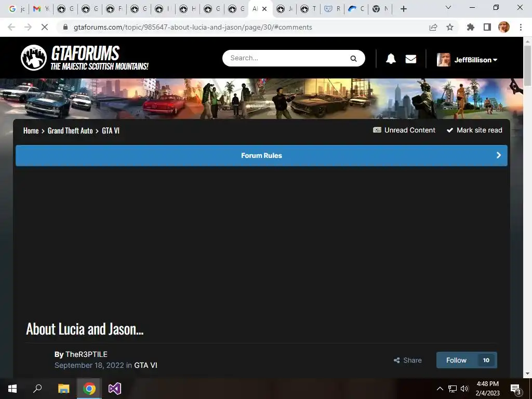Click the GTAFORUMS title text

pos(85,53)
